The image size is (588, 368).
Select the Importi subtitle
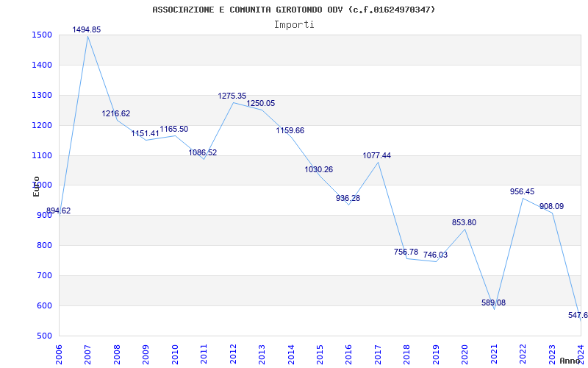click(x=294, y=25)
